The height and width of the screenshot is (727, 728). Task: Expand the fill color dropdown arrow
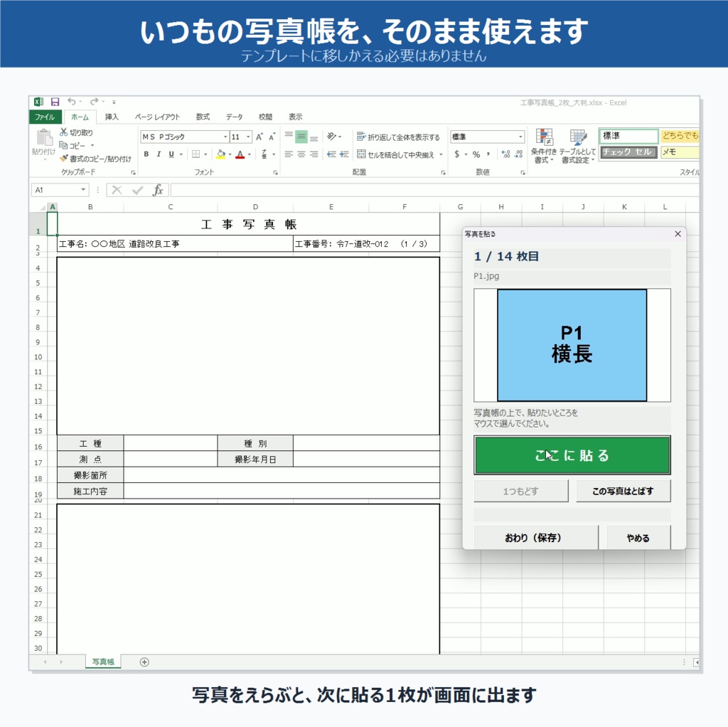(230, 154)
